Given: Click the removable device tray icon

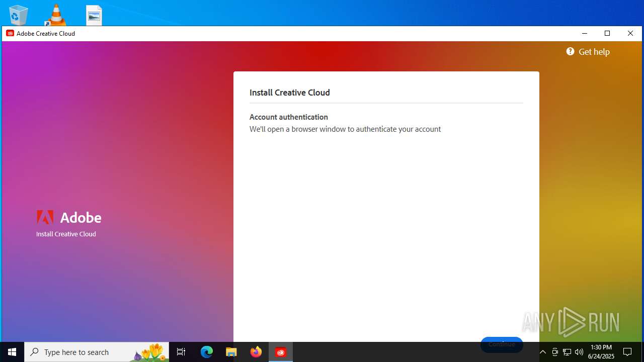Looking at the screenshot, I should (x=555, y=352).
